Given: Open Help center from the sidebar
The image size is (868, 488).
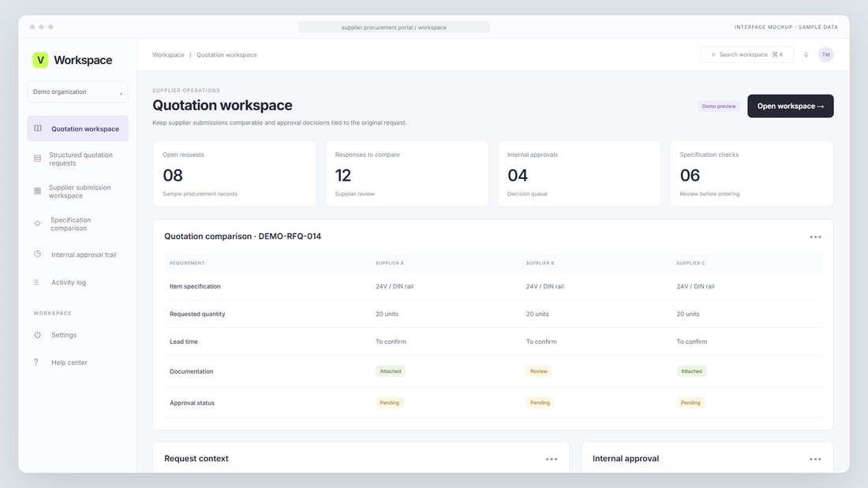Looking at the screenshot, I should (77, 363).
